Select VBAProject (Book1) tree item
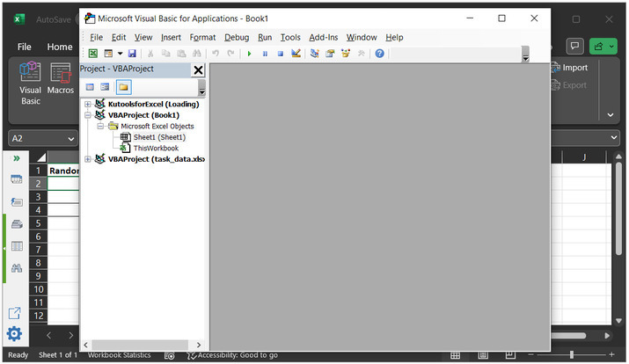 click(x=143, y=115)
